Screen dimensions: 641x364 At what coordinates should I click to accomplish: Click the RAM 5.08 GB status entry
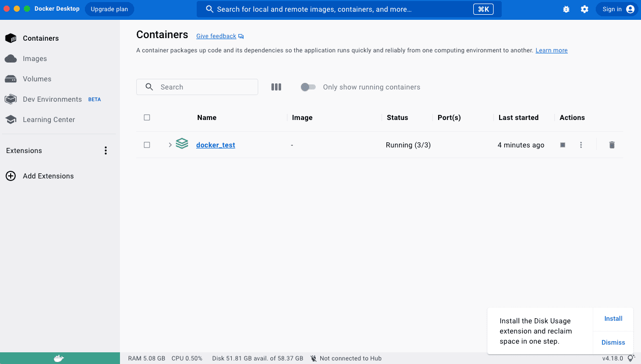coord(146,358)
